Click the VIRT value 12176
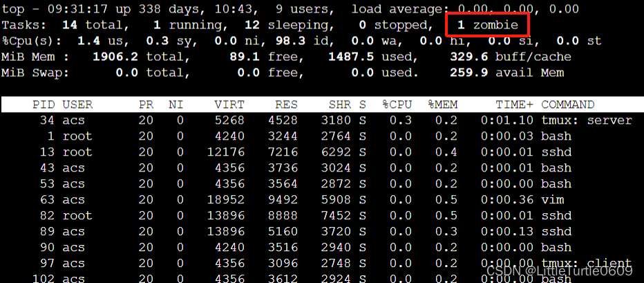This screenshot has width=644, height=283. click(x=225, y=152)
